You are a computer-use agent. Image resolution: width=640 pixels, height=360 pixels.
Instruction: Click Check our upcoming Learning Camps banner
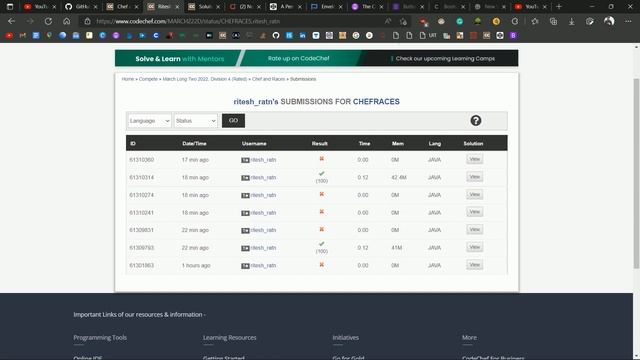[443, 58]
